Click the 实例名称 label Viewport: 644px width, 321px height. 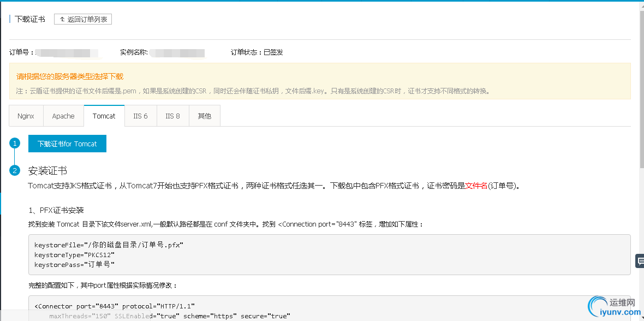pyautogui.click(x=134, y=52)
